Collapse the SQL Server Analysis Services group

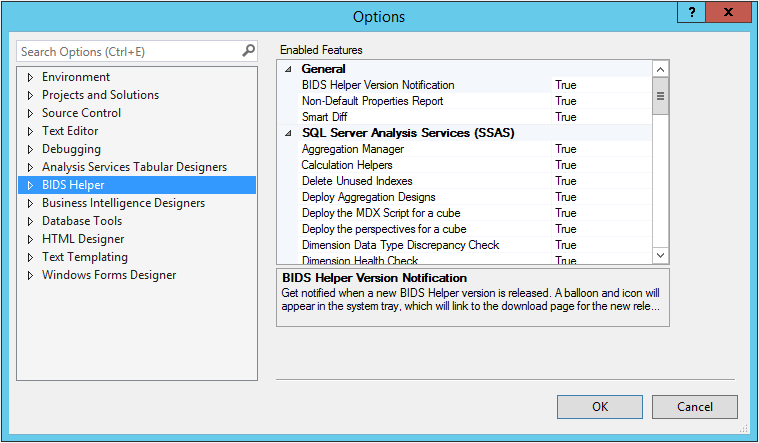[x=288, y=133]
